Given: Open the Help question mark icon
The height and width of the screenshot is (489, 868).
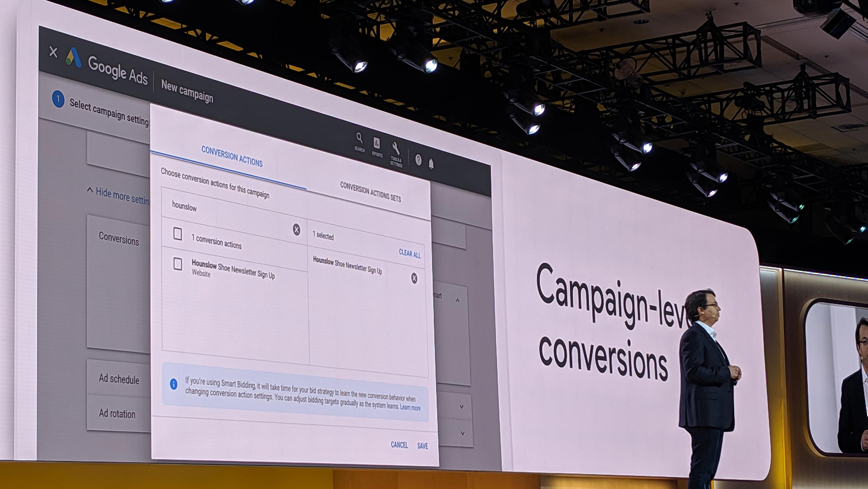Looking at the screenshot, I should coord(418,160).
